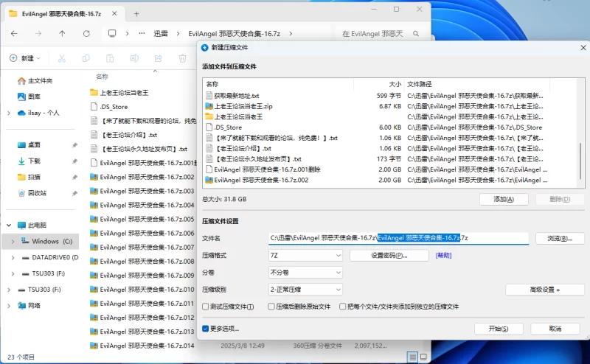Screen dimensions: 590x364
Task: Open 图库 in the sidebar
Action: (x=34, y=97)
